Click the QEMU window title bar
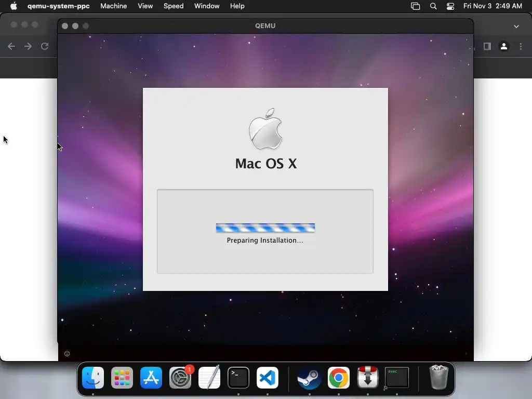Screen dimensions: 532x399 pos(265,26)
